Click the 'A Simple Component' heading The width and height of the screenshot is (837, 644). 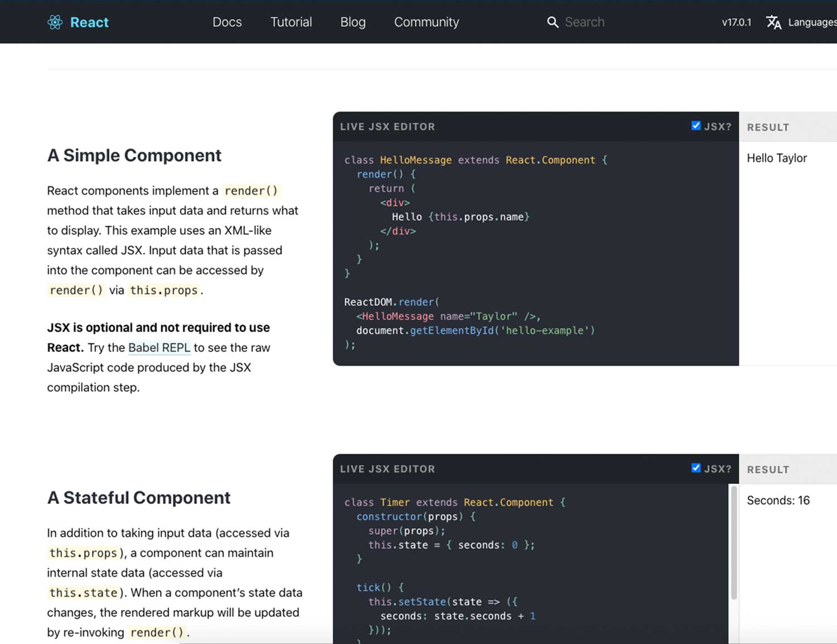134,155
